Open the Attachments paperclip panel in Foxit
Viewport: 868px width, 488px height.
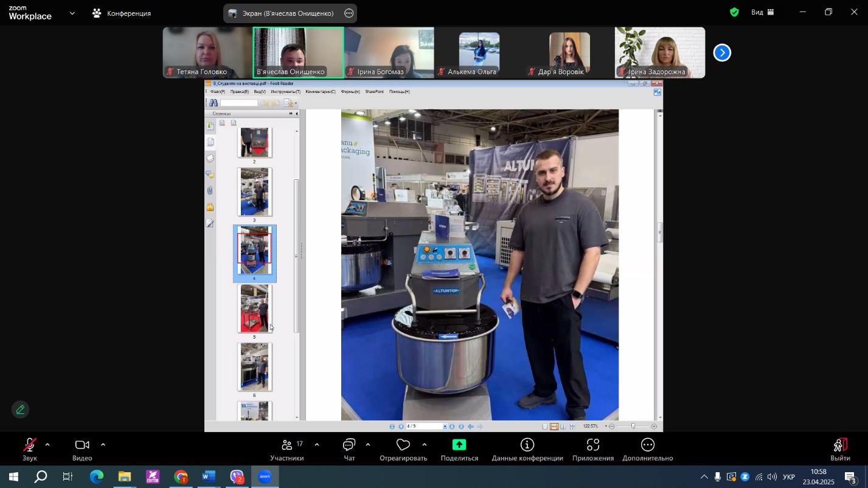tap(210, 190)
